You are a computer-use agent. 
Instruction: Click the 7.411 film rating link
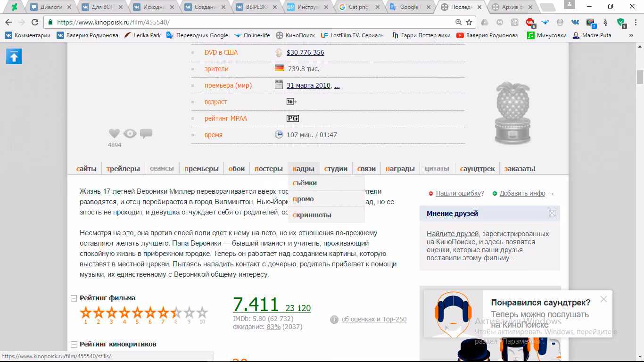pos(256,305)
